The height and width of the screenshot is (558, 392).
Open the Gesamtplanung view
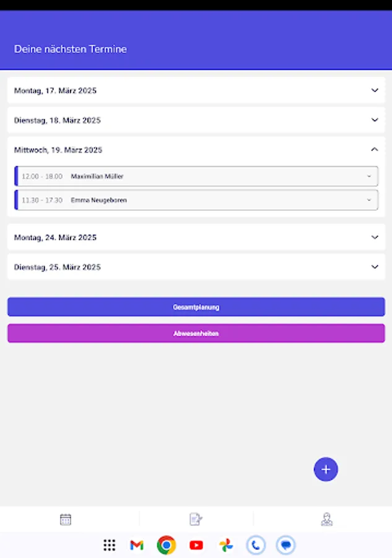(196, 306)
